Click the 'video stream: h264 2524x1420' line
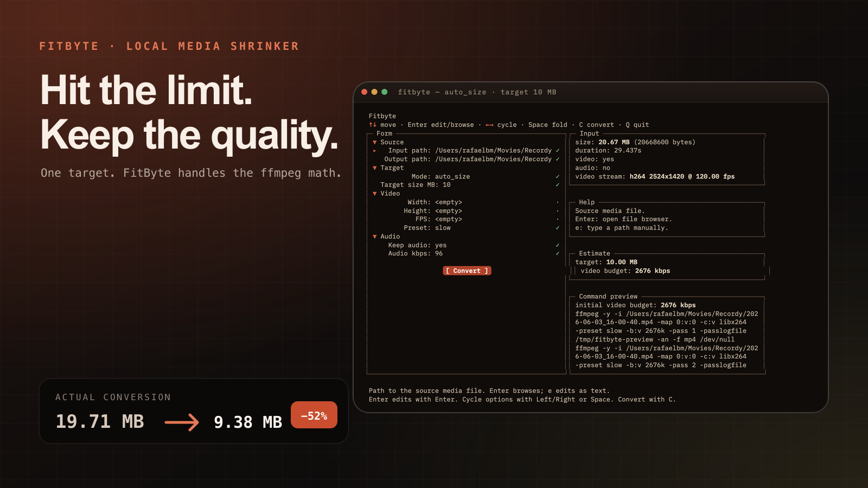Image resolution: width=868 pixels, height=488 pixels. coord(655,177)
